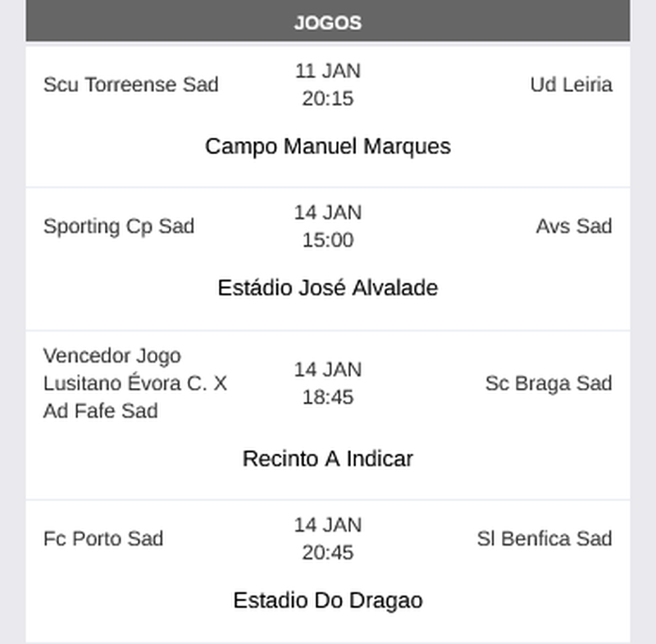
Task: Click the JOGOS section header
Action: pos(328,22)
